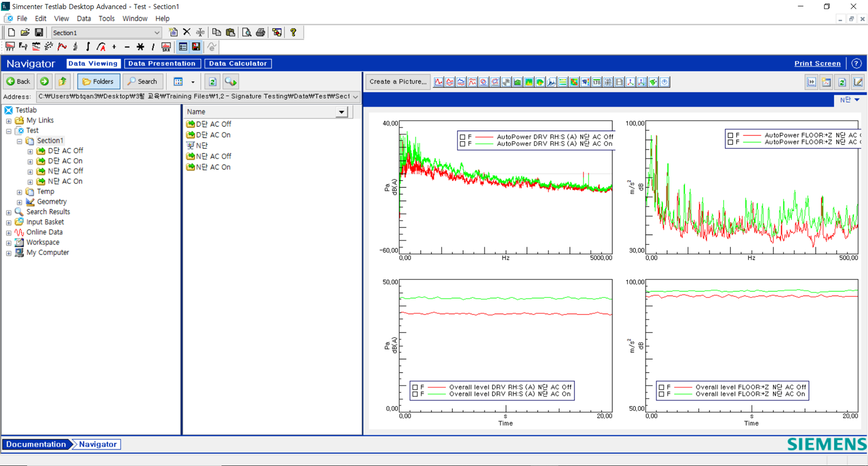Open the Section1 dropdown in toolbar
Screen dimensions: 868x466
157,33
